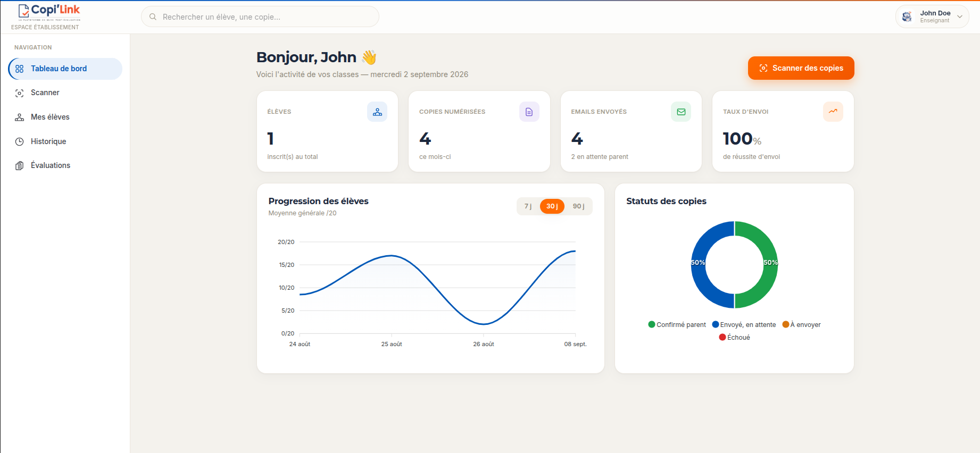Click the Taux d'envoi trend icon

click(833, 112)
